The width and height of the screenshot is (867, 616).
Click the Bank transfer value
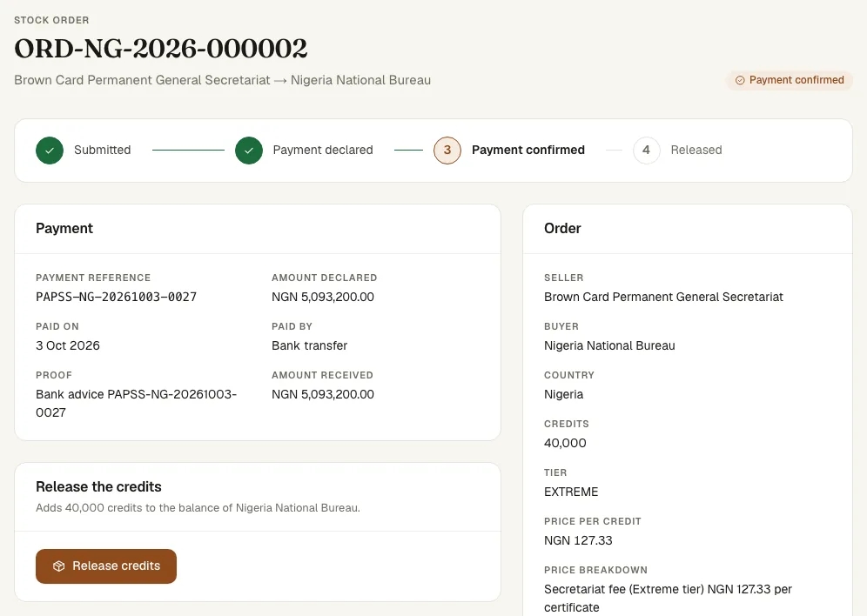pyautogui.click(x=309, y=345)
